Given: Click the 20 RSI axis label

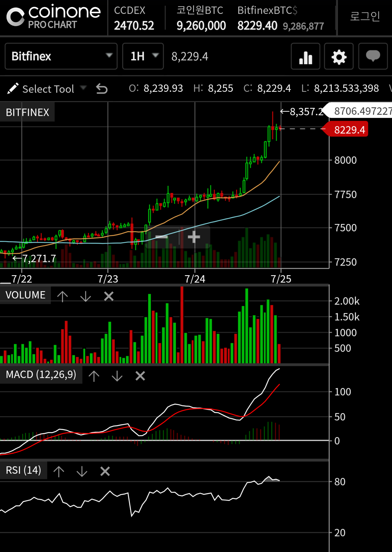Looking at the screenshot, I should click(340, 533).
